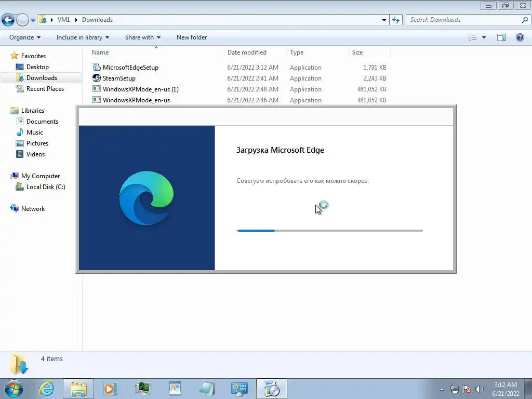Image resolution: width=532 pixels, height=399 pixels.
Task: Open the volume speaker tray icon
Action: click(x=479, y=389)
